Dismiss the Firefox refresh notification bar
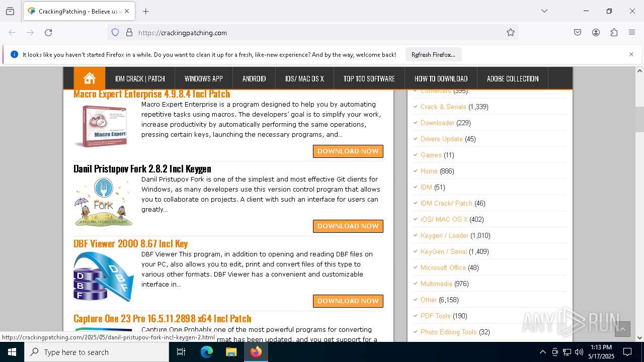644x362 pixels. pyautogui.click(x=631, y=54)
